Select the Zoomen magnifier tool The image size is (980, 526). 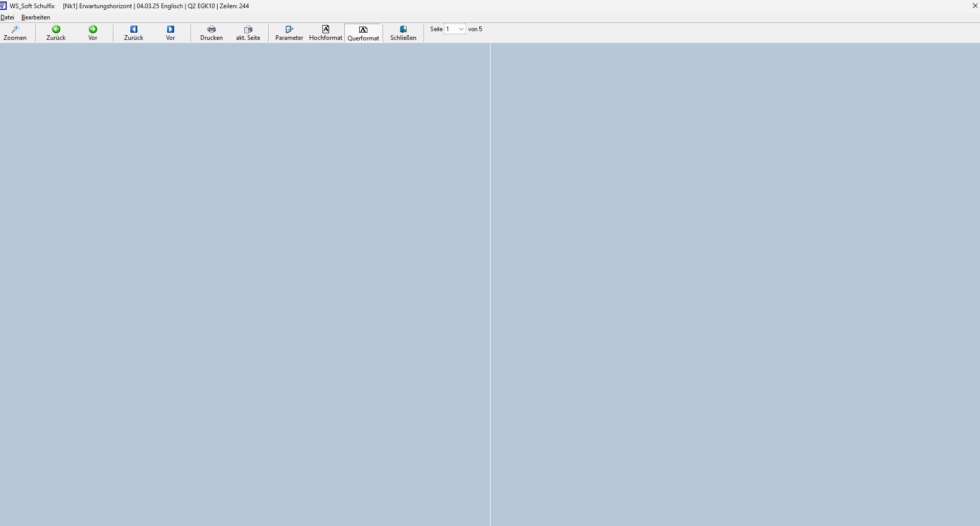[x=15, y=33]
